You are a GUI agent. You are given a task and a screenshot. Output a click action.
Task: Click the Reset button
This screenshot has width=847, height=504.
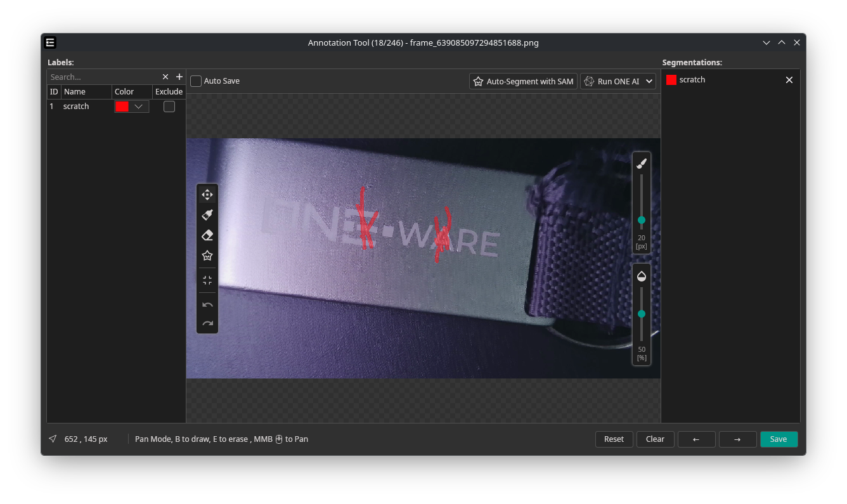614,439
